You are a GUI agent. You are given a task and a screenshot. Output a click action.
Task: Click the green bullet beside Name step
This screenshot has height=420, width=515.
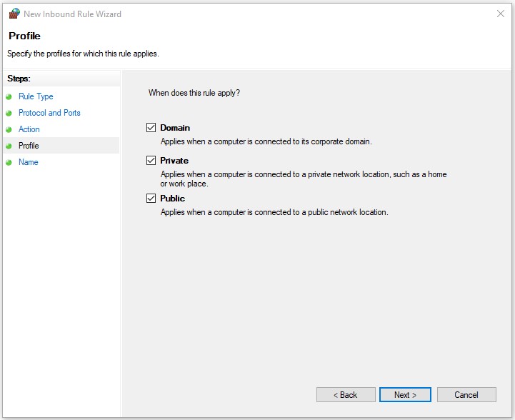(9, 162)
